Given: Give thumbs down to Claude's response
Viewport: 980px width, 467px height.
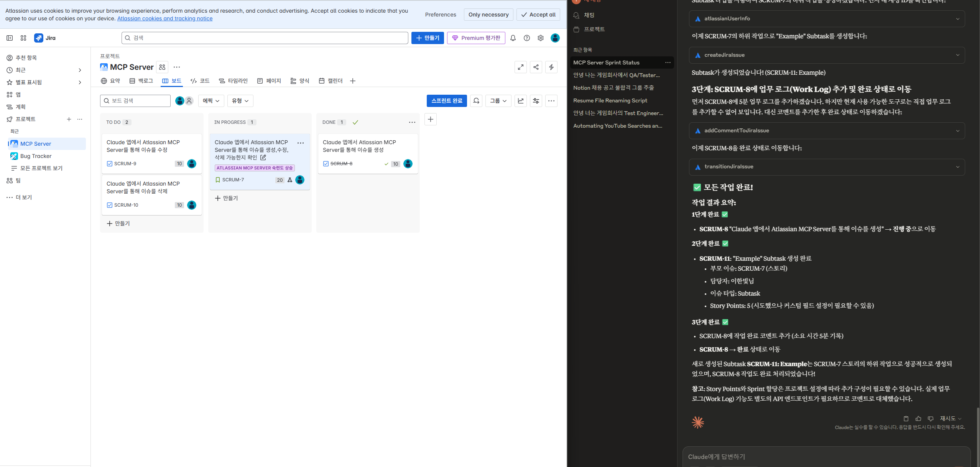Looking at the screenshot, I should 931,419.
